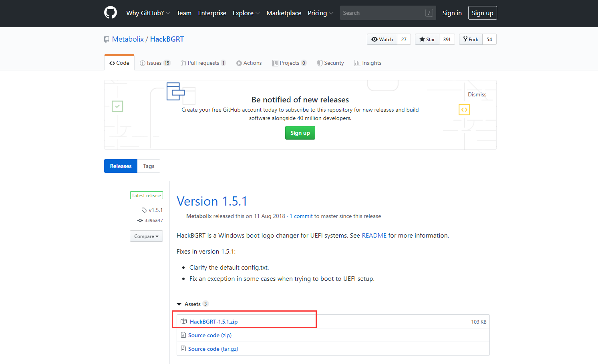Open the watchers count 27

point(404,39)
